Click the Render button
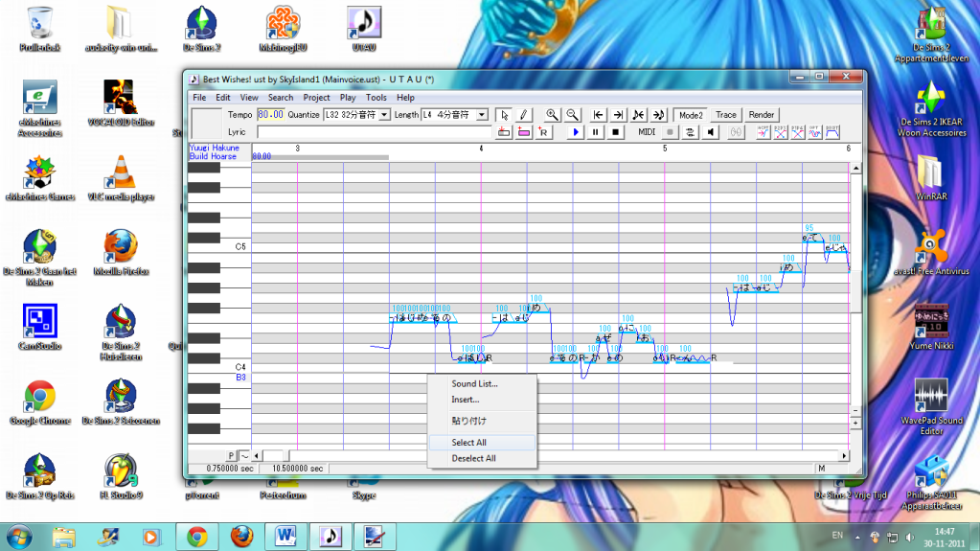This screenshot has width=980, height=551. point(762,115)
